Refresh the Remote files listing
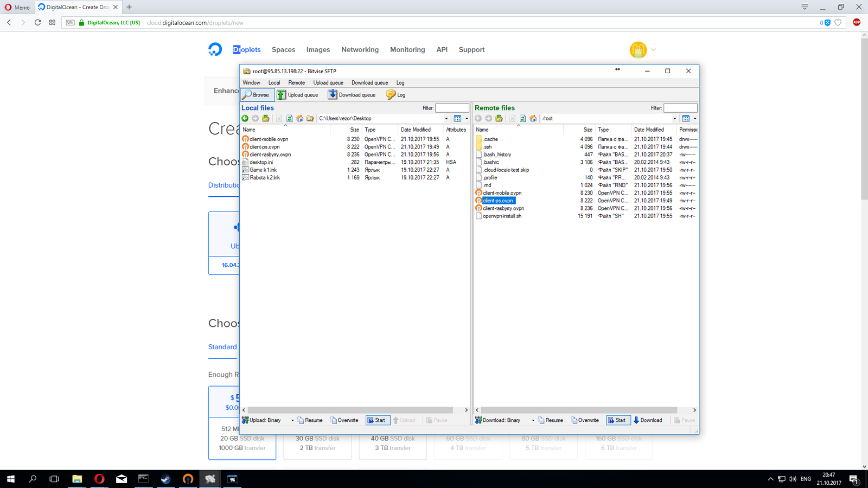The image size is (868, 488). click(523, 118)
